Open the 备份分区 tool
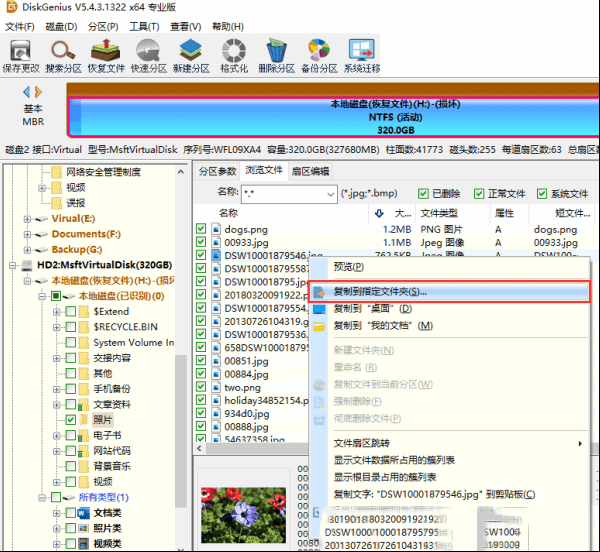600x552 pixels. [319, 50]
